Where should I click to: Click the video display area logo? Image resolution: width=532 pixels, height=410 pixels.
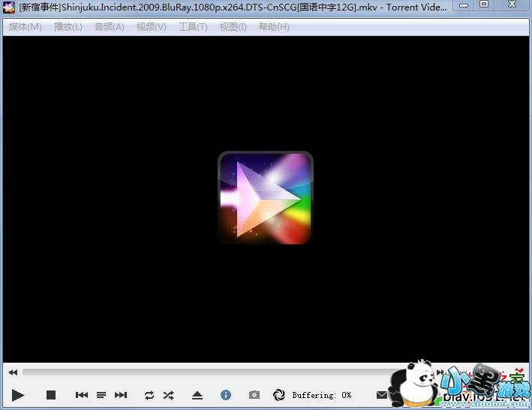[x=266, y=198]
